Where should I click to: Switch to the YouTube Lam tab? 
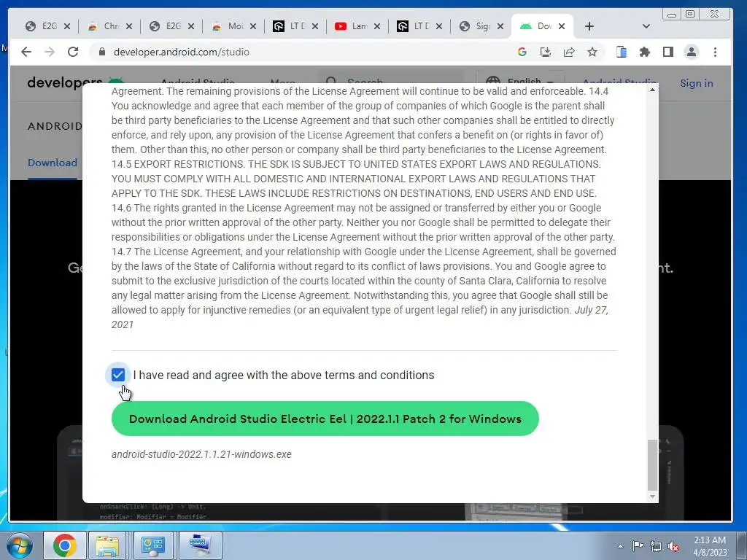[357, 26]
